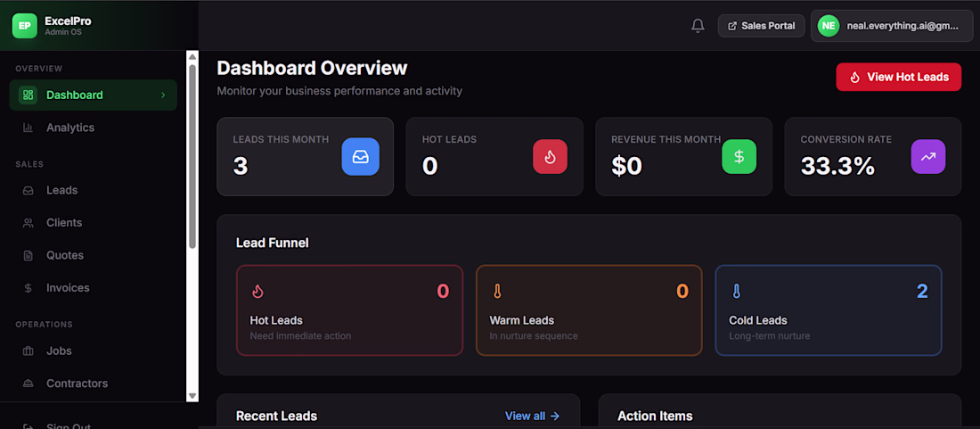The width and height of the screenshot is (980, 429).
Task: Click the Jobs briefcase icon
Action: 28,351
